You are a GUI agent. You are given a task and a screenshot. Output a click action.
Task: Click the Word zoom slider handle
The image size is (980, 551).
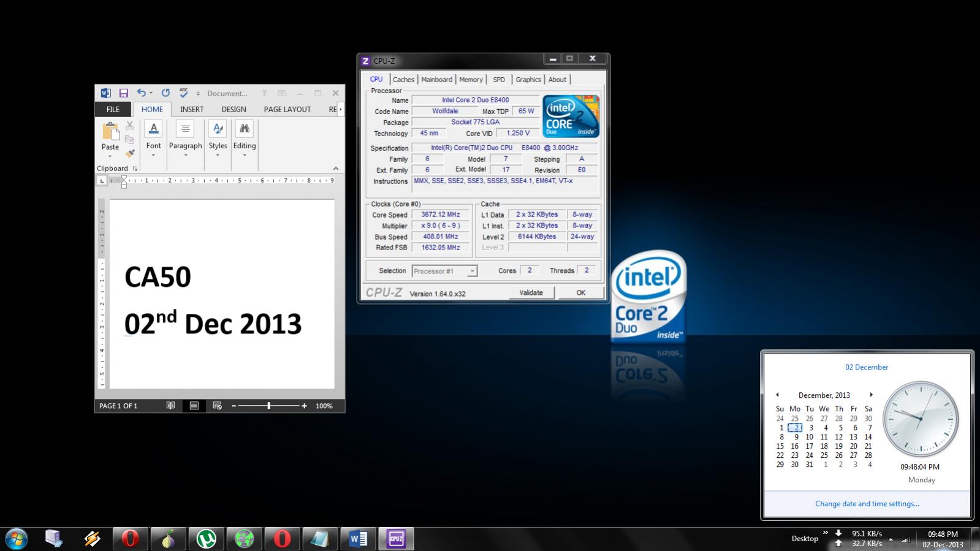268,406
